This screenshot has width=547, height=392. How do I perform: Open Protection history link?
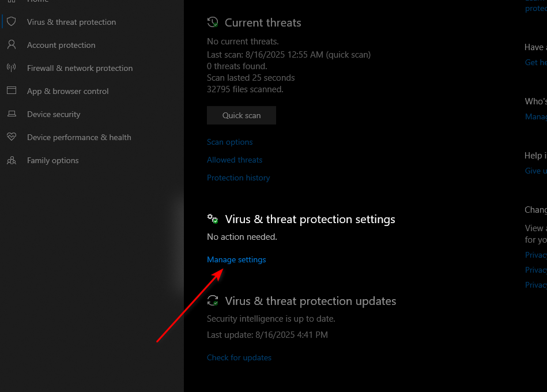click(238, 178)
